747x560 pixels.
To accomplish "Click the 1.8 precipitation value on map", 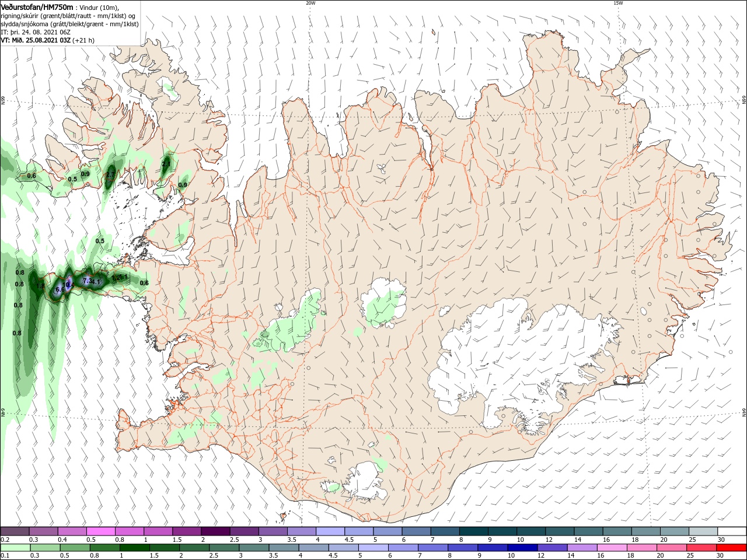I will point(40,286).
